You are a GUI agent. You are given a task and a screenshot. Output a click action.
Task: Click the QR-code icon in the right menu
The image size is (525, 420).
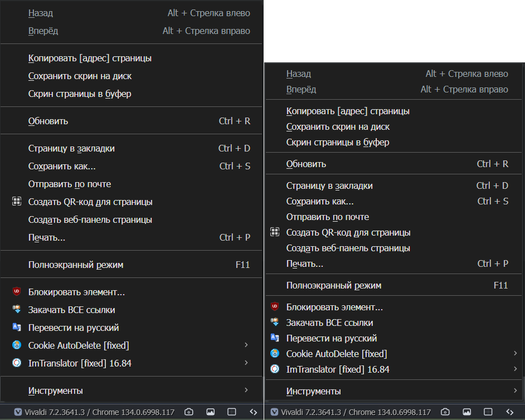[x=275, y=232]
